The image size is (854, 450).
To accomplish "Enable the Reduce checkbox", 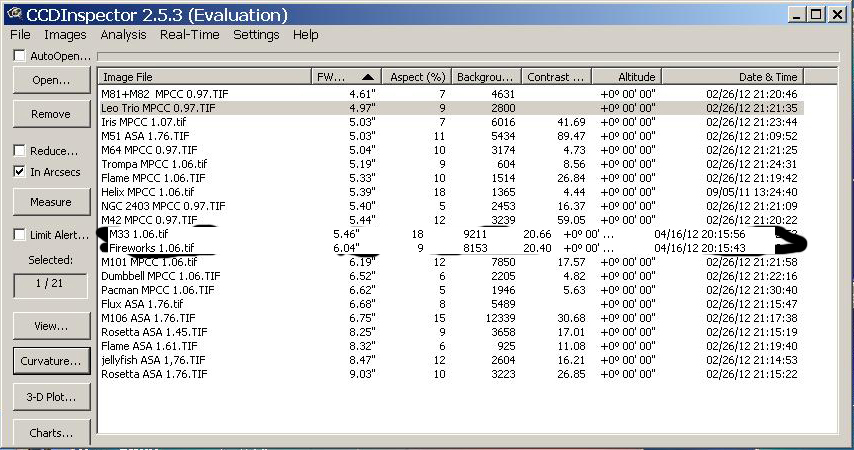I will (20, 151).
